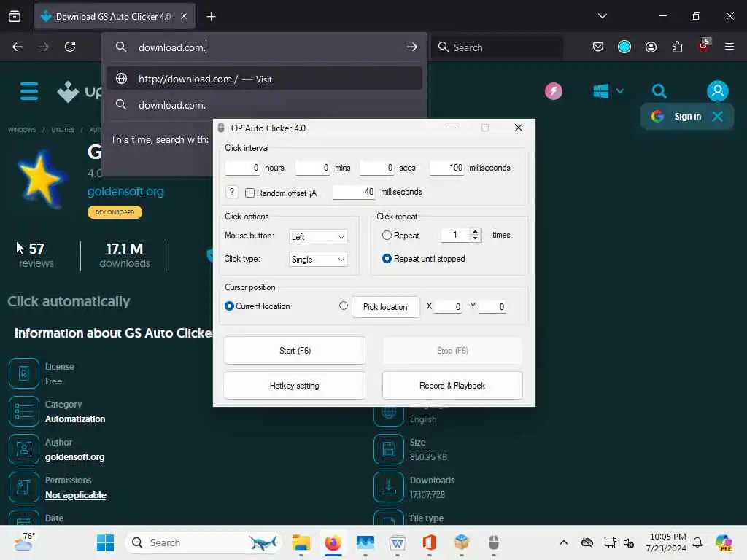Choose the download.com. search suggestion
Image resolution: width=747 pixels, height=560 pixels.
click(x=265, y=105)
